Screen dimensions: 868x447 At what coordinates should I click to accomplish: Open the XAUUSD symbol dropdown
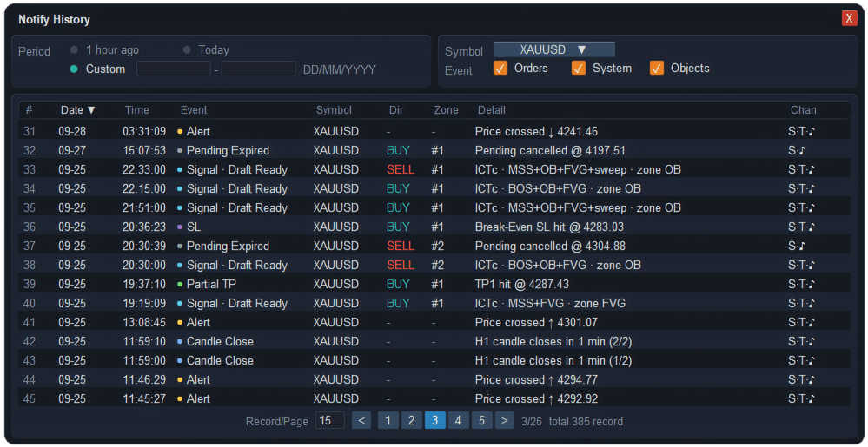coord(553,49)
